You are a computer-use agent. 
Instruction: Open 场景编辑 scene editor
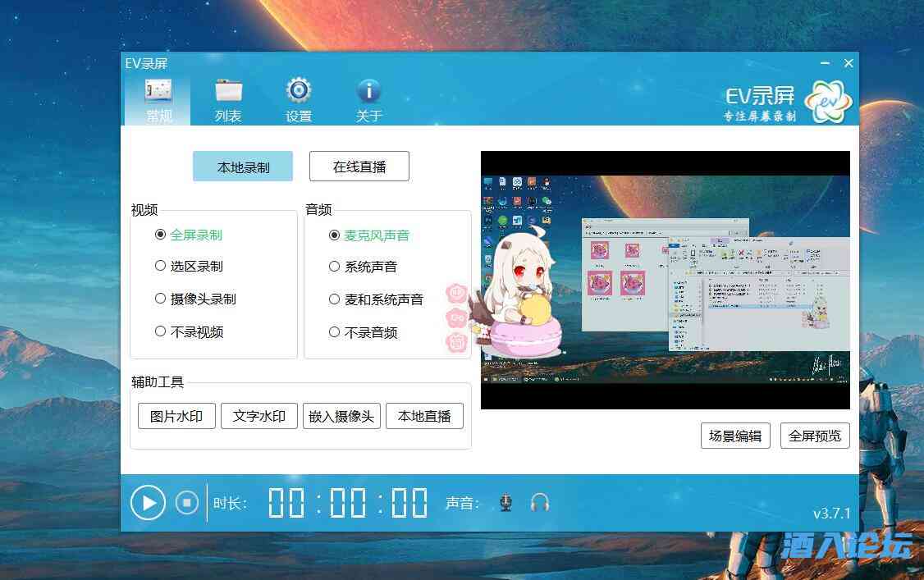coord(735,436)
